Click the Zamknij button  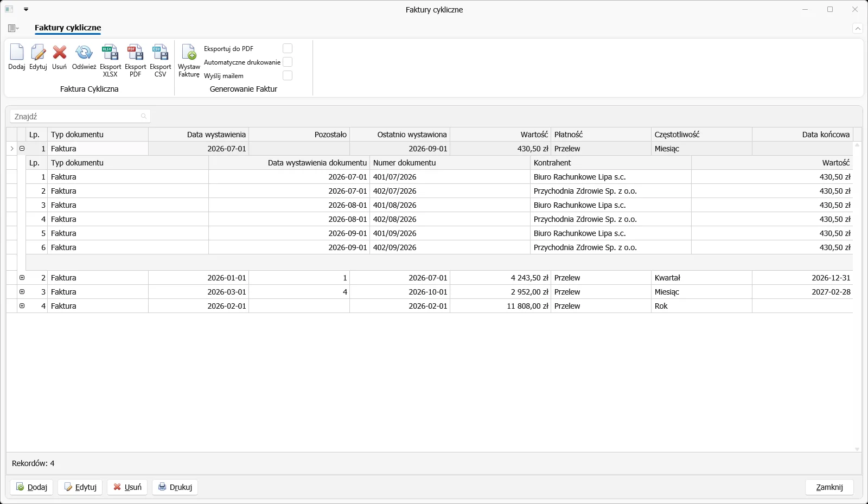click(829, 487)
